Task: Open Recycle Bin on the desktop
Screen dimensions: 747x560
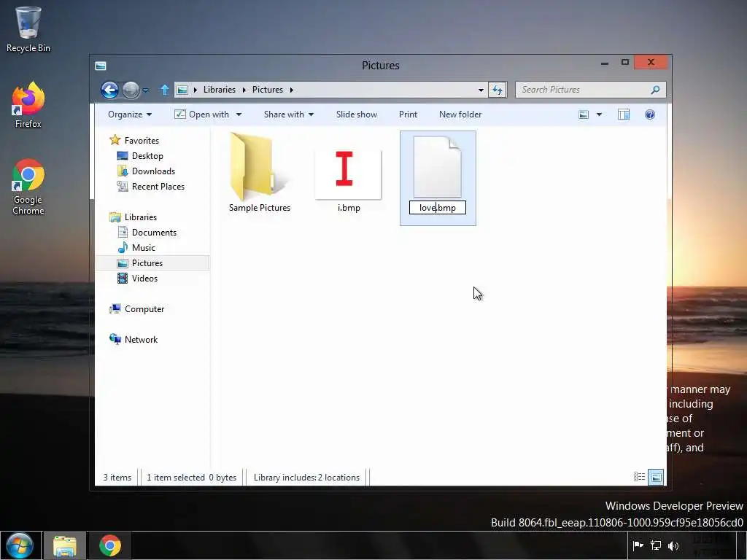Action: 28,29
